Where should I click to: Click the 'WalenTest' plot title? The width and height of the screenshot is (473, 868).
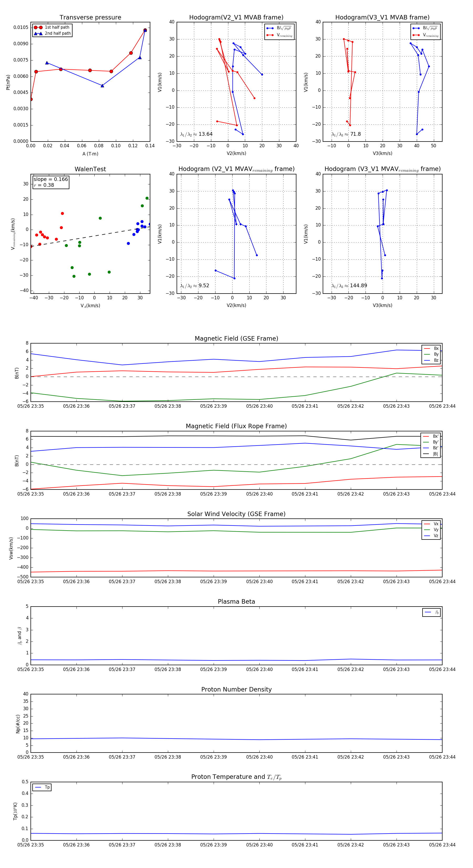pos(90,169)
